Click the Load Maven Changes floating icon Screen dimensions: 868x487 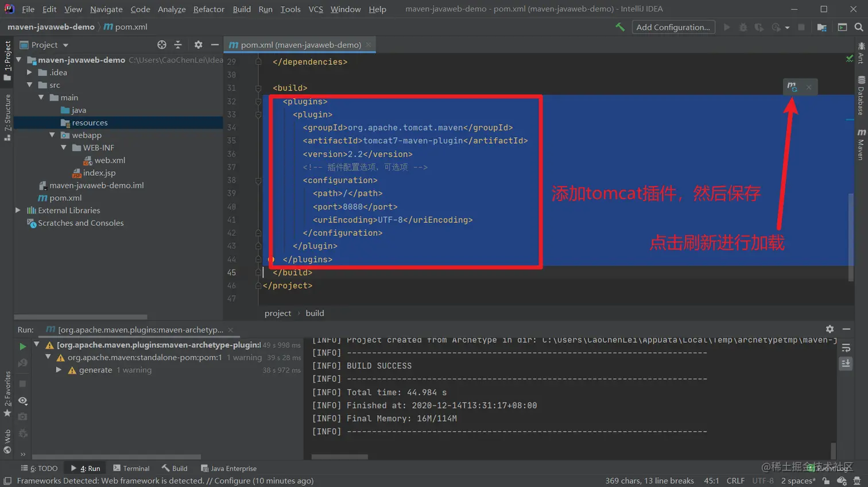pos(792,87)
